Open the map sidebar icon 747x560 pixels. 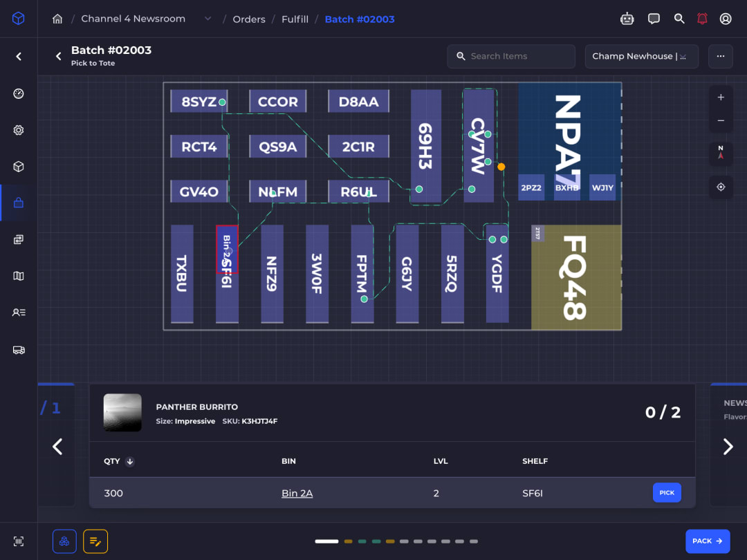pos(19,276)
